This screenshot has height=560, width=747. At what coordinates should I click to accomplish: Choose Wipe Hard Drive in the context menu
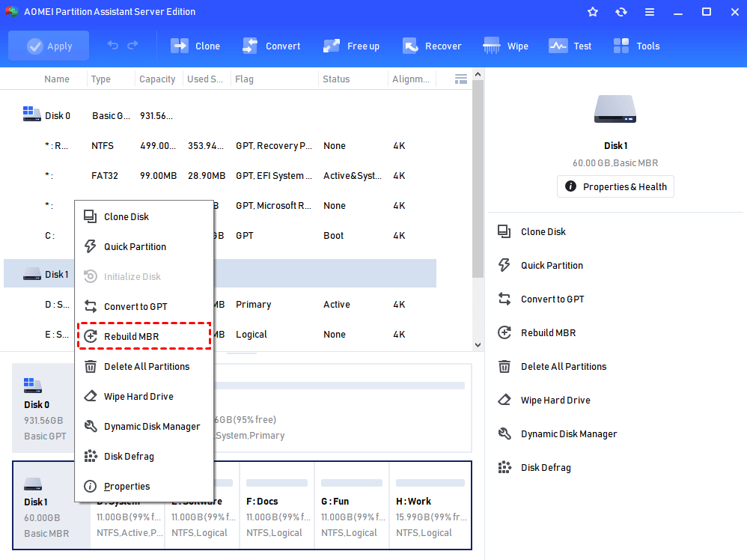tap(144, 397)
